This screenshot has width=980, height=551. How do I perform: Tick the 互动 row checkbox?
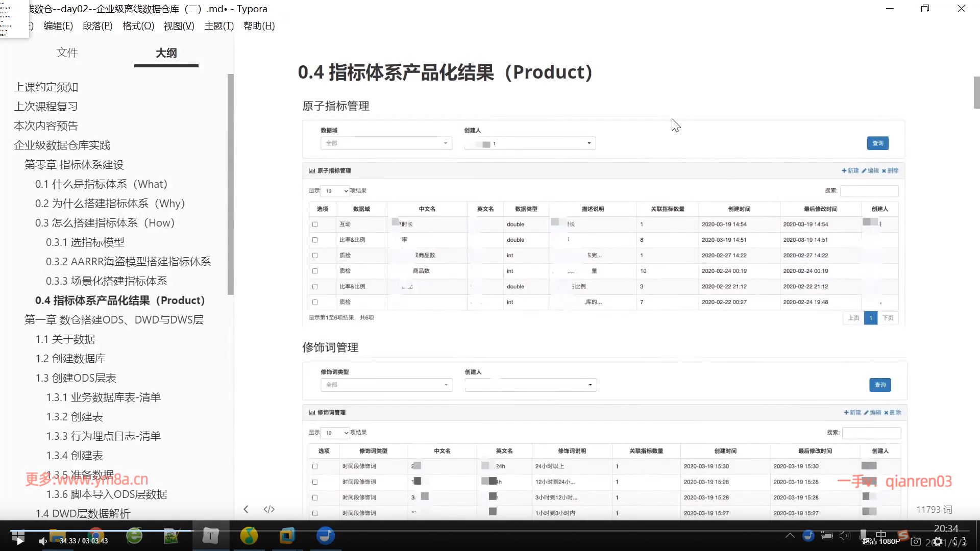coord(315,224)
